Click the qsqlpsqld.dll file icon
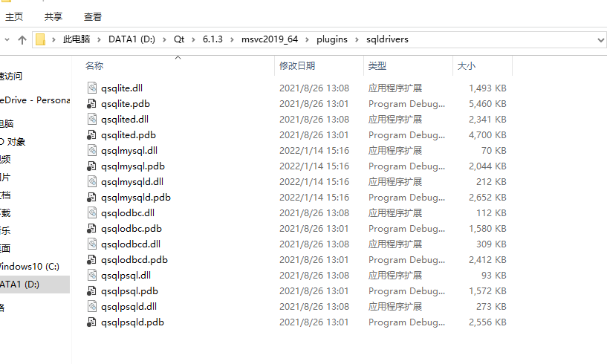The image size is (607, 364). point(91,306)
